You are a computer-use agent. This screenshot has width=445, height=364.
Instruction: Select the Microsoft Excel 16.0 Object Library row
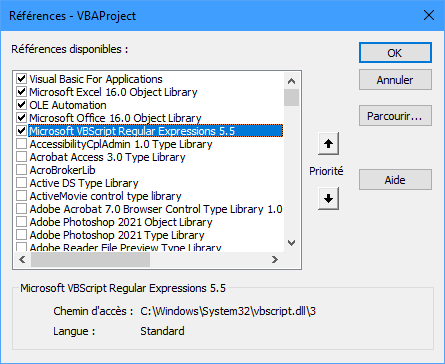(113, 92)
